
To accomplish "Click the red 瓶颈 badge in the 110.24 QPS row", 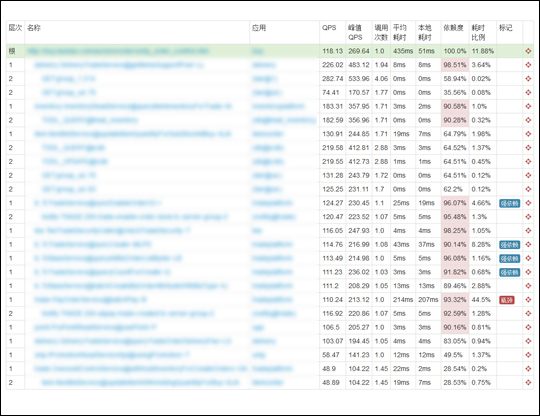I will click(507, 300).
